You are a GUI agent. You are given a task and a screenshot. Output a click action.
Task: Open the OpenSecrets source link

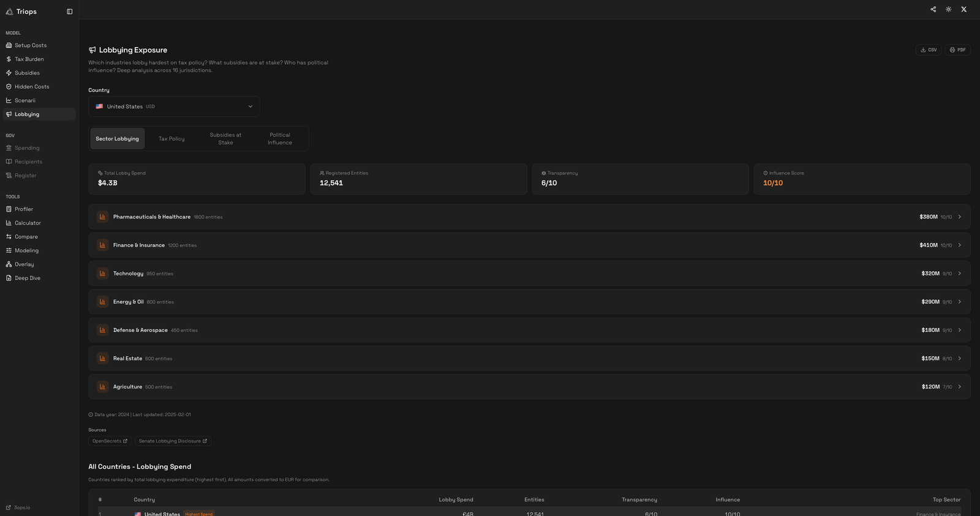click(x=110, y=441)
